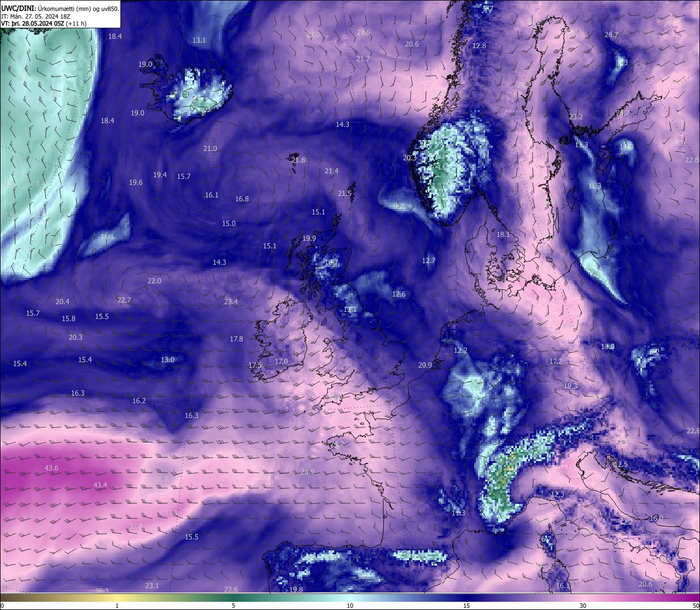Click the 21.8 value label

298,160
